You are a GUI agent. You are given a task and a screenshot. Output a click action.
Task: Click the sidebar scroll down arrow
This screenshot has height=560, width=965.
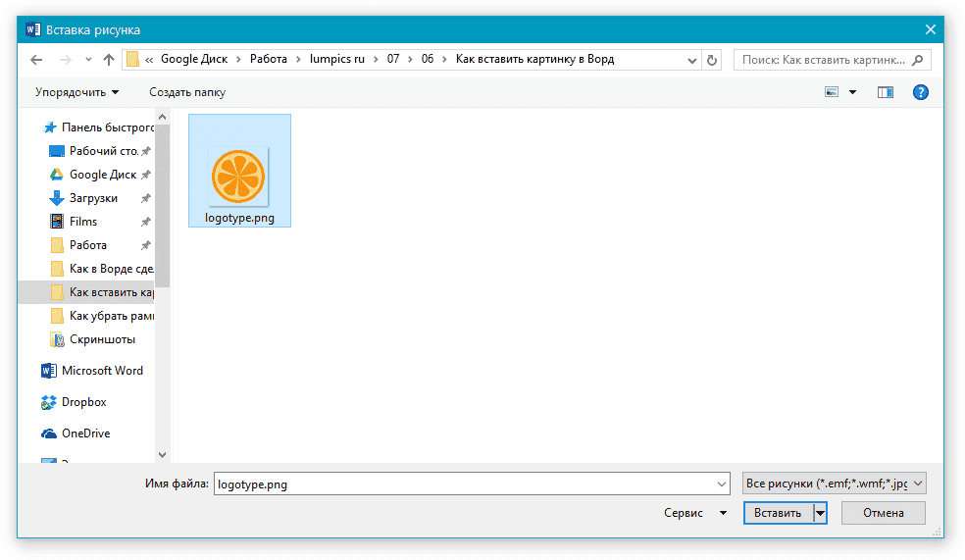(163, 455)
